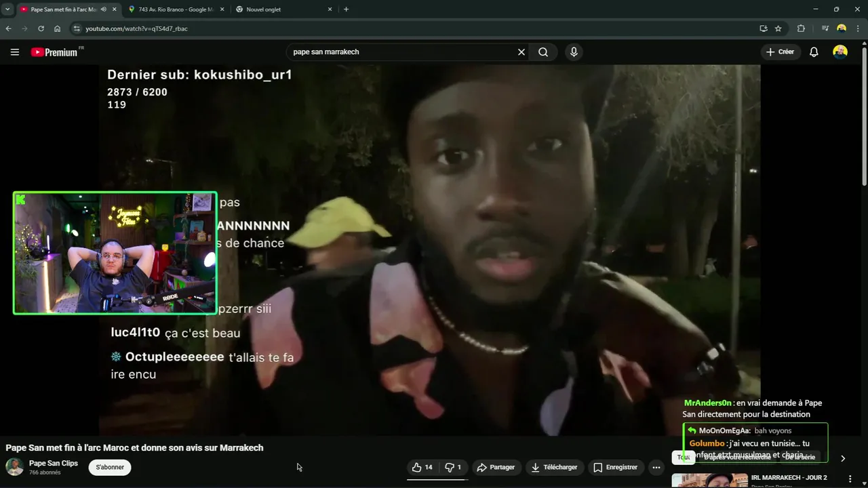View site information for youtube.com
The height and width of the screenshot is (488, 868).
tap(77, 28)
